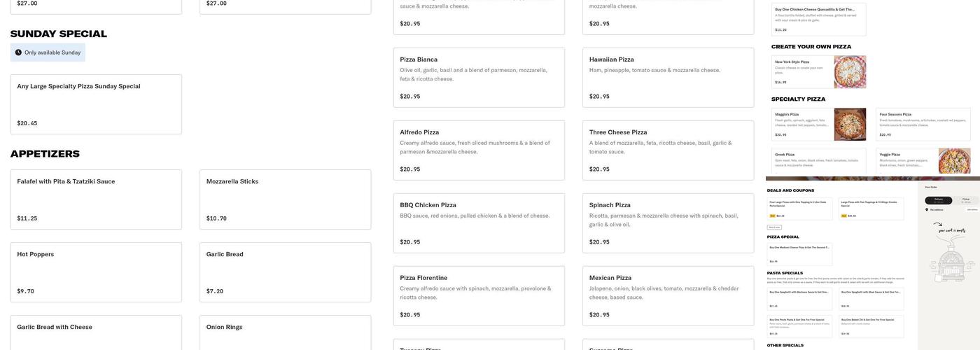Select the Hawaiian Pizza item
The width and height of the screenshot is (980, 350).
pyautogui.click(x=668, y=78)
